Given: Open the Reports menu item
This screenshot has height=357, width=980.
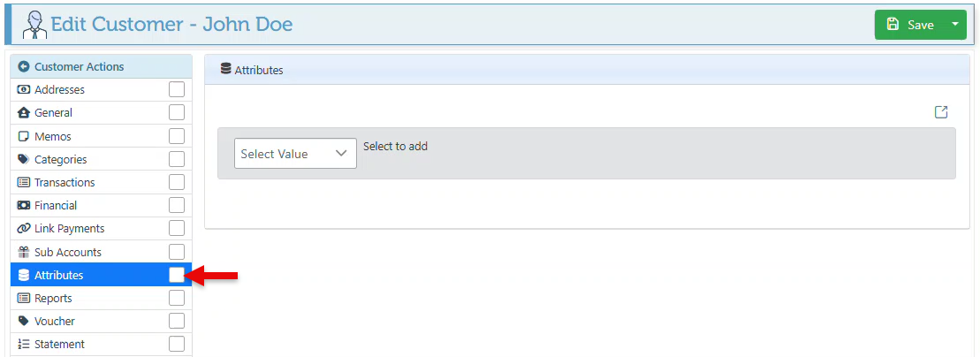Looking at the screenshot, I should [53, 299].
